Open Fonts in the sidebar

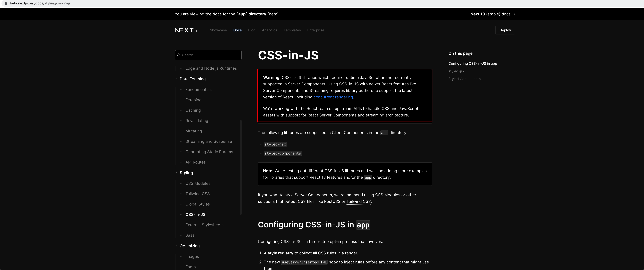pyautogui.click(x=191, y=267)
